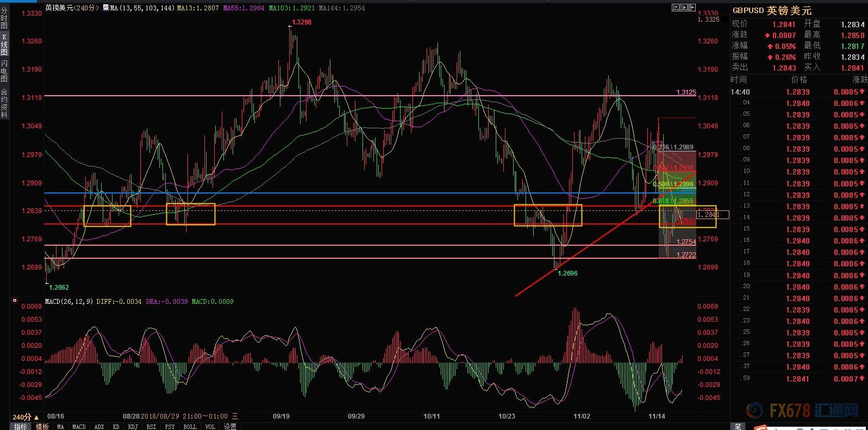Click the 10/11 date on time axis
The height and width of the screenshot is (430, 868).
pyautogui.click(x=432, y=416)
